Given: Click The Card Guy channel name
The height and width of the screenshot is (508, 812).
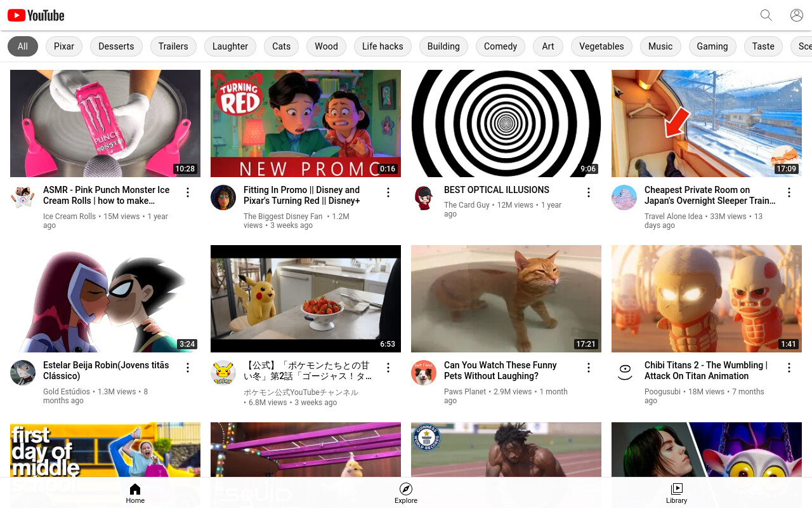Looking at the screenshot, I should point(467,205).
